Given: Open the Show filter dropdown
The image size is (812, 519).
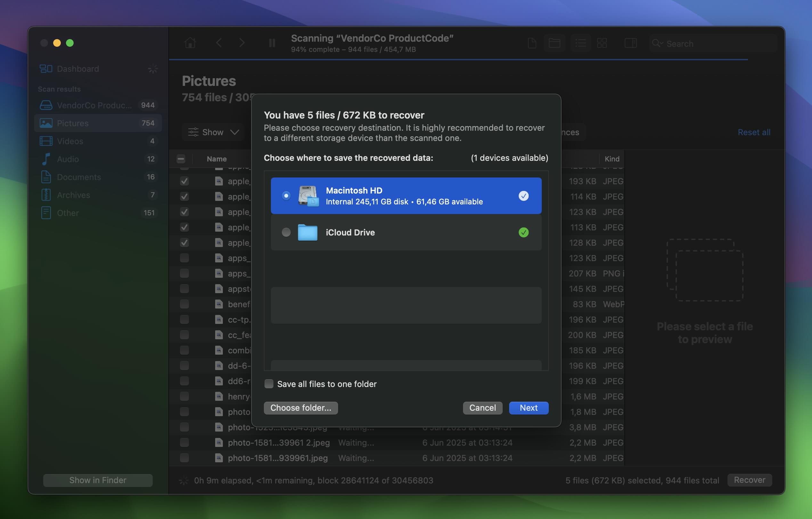Looking at the screenshot, I should coord(213,132).
